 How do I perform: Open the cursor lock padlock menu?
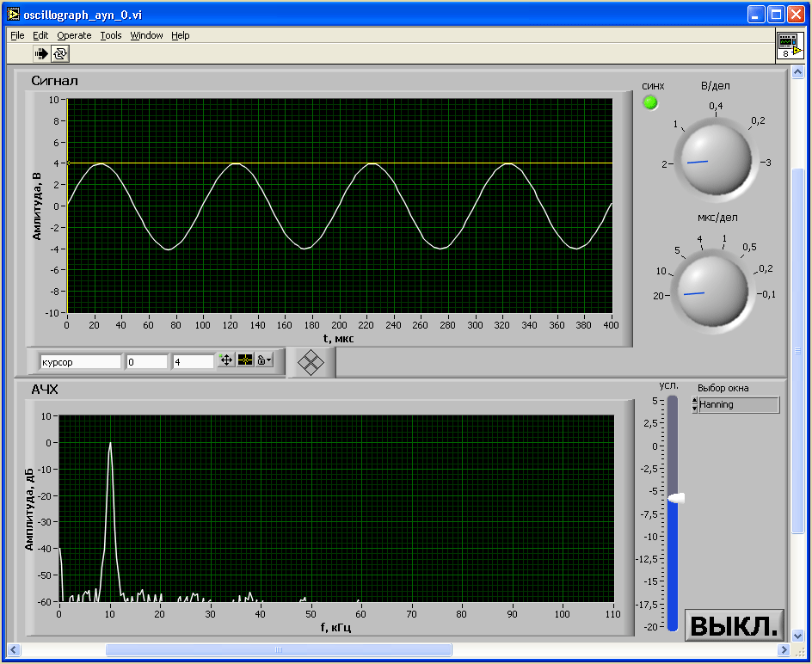coord(264,360)
